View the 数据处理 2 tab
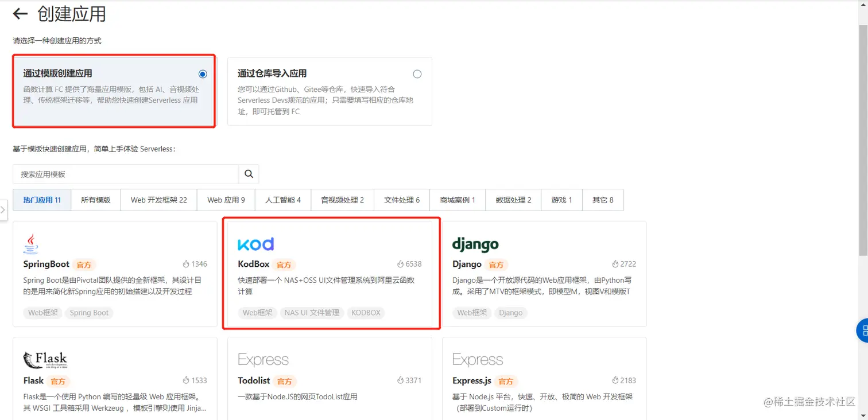Image resolution: width=868 pixels, height=420 pixels. [x=514, y=200]
